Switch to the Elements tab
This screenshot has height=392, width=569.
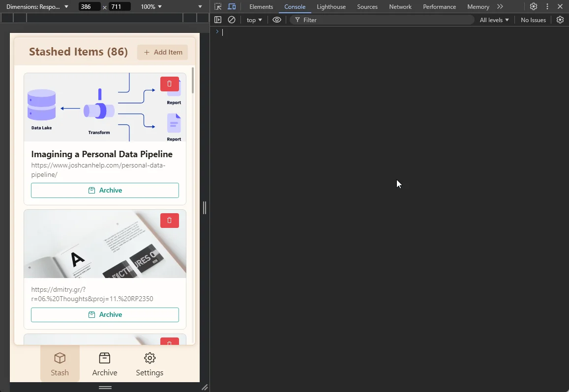point(261,7)
